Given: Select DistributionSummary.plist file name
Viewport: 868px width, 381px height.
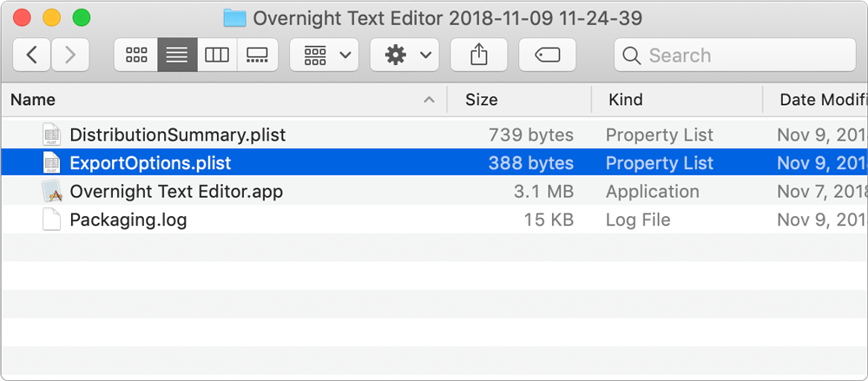Looking at the screenshot, I should coord(178,135).
